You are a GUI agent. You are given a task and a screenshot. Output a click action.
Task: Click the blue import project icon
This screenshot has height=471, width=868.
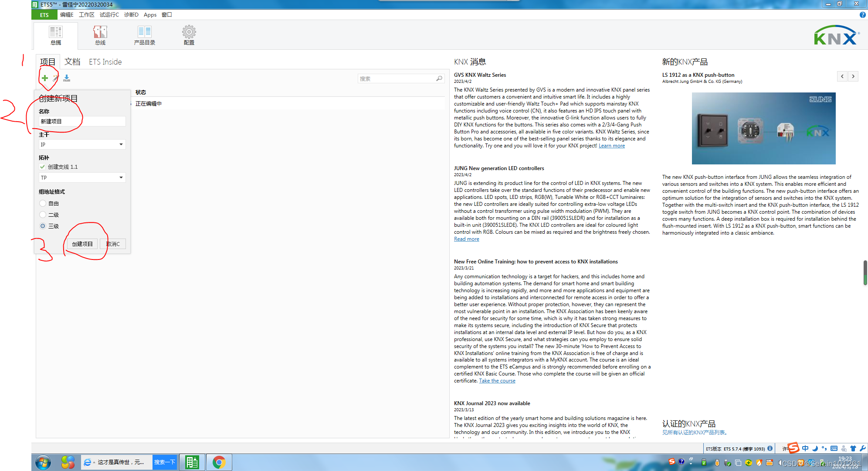[67, 78]
